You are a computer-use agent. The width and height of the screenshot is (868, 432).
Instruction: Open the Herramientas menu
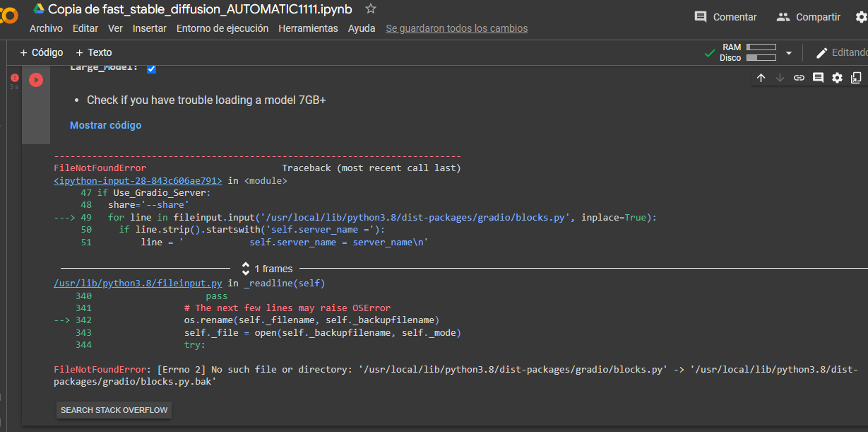[308, 28]
